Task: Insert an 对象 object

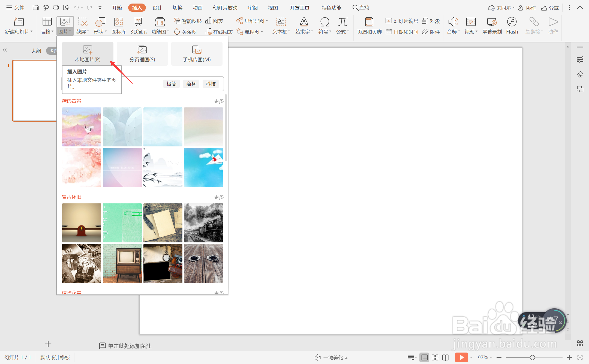Action: pos(431,21)
